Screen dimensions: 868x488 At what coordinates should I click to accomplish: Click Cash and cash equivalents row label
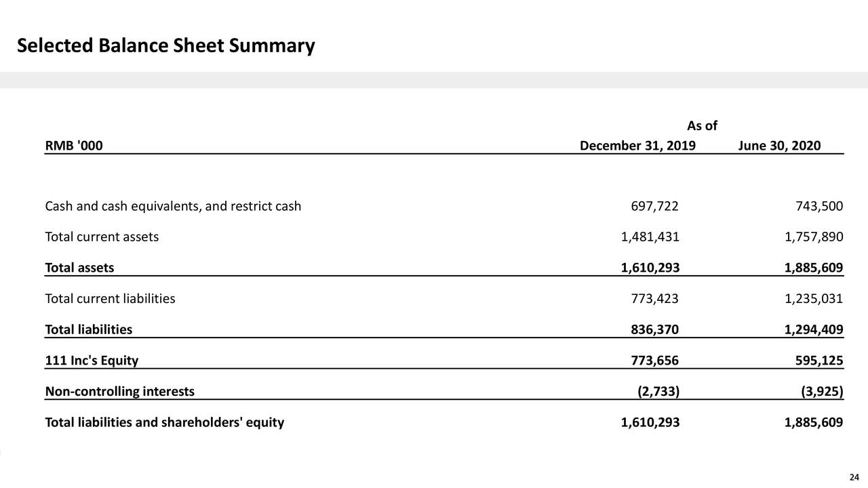(x=173, y=206)
